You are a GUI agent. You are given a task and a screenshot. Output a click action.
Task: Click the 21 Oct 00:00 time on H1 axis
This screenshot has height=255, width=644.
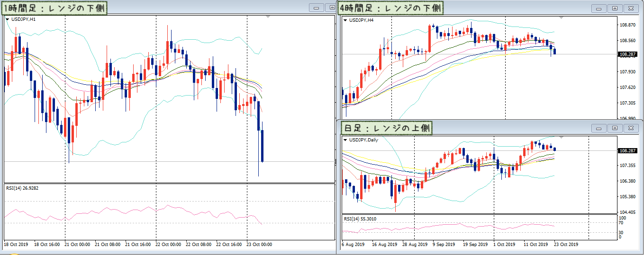tap(76, 245)
